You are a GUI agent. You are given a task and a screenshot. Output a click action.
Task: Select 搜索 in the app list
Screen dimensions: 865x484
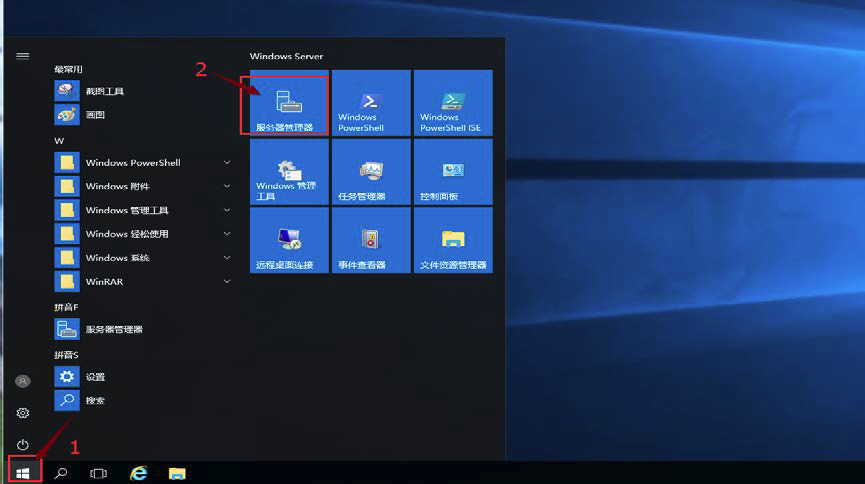[x=94, y=401]
